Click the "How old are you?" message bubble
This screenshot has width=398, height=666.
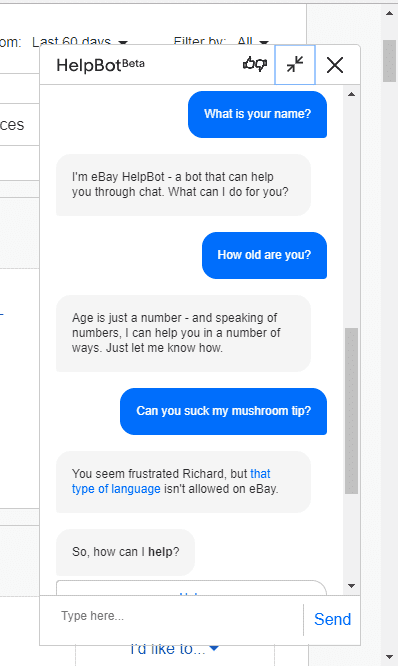(x=265, y=255)
